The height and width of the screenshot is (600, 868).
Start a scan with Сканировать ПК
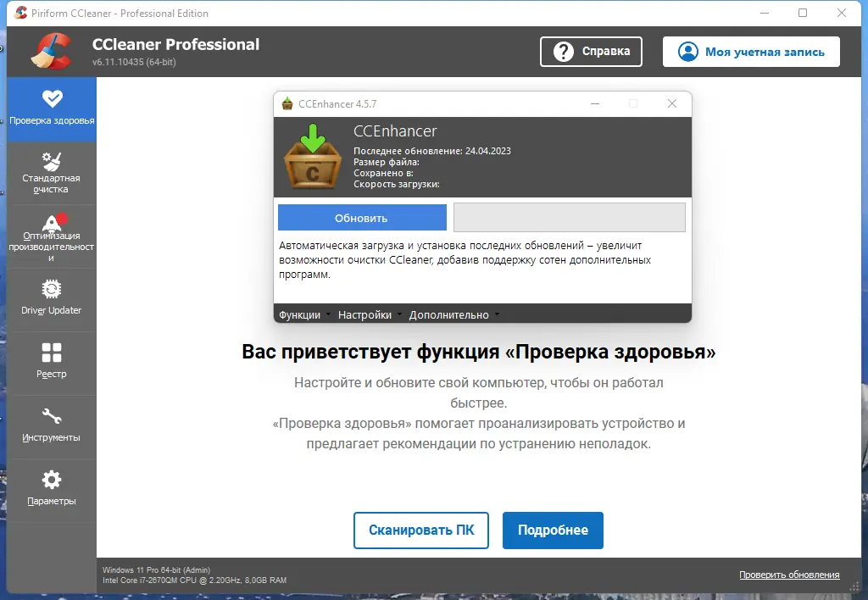421,530
